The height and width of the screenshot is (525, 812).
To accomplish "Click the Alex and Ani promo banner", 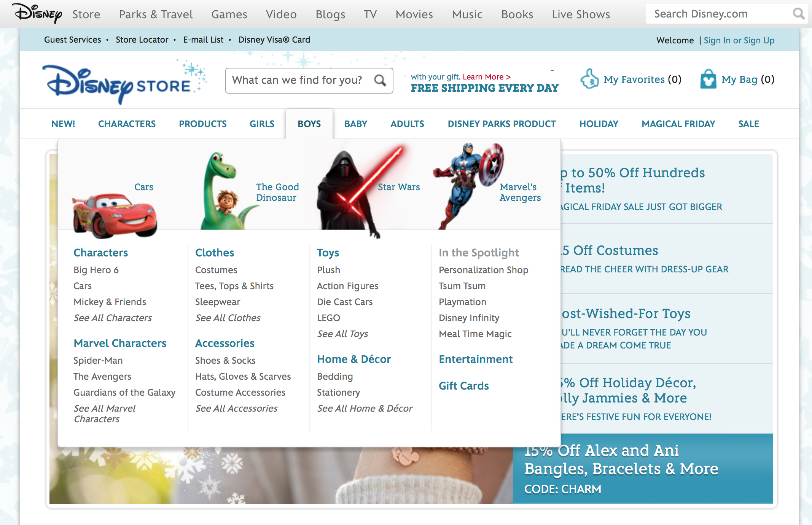I will click(x=642, y=469).
